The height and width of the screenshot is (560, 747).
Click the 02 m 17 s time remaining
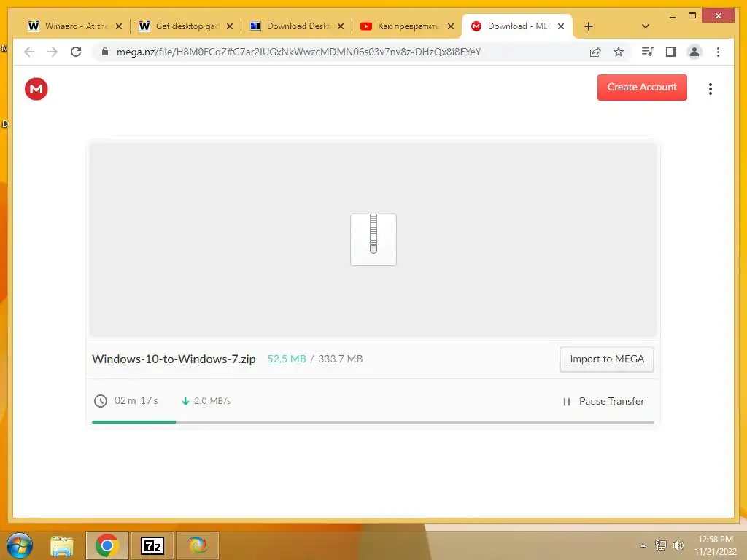pyautogui.click(x=136, y=400)
